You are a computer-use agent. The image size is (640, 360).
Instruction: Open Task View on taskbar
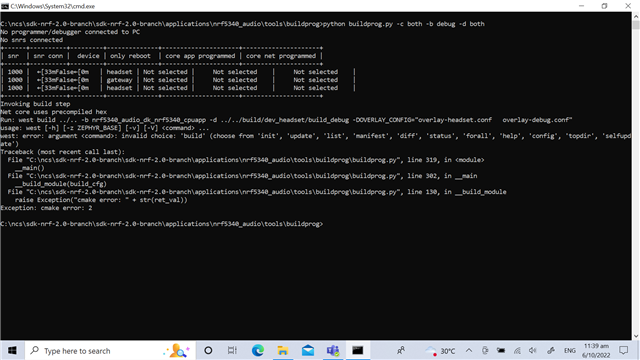click(x=232, y=351)
